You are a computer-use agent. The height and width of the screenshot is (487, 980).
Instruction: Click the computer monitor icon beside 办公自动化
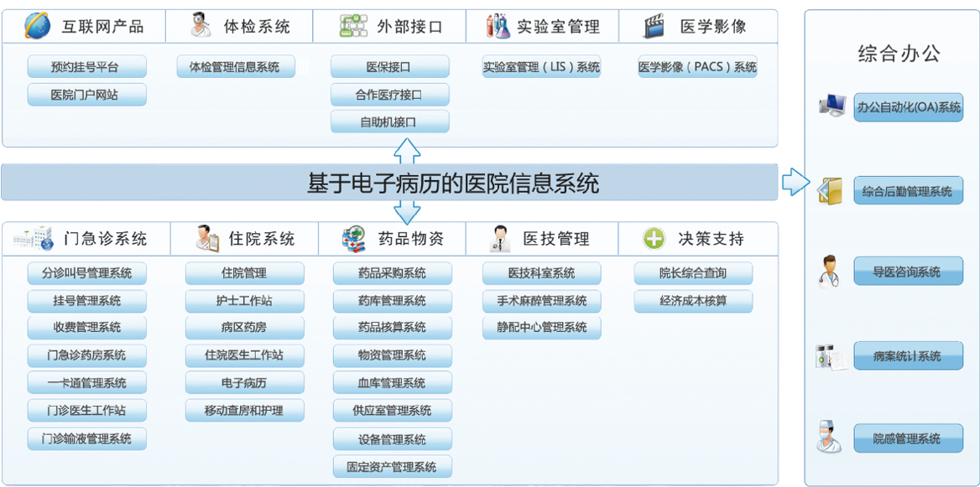tap(831, 106)
